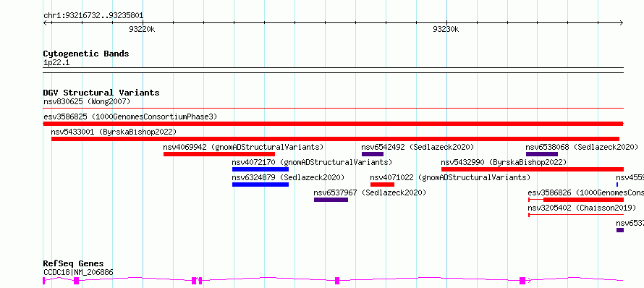Screen dimensions: 644x288
Task: Select the nsv3205402 thin red variant line
Action: 576,215
